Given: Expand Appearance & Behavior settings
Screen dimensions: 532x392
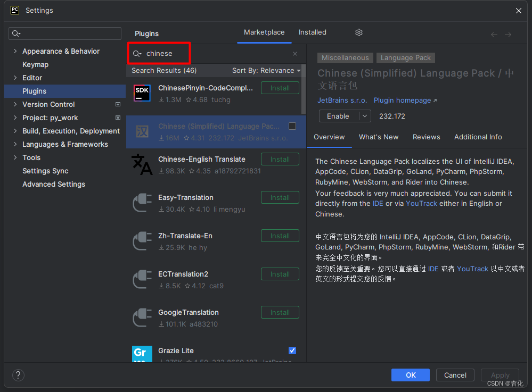Looking at the screenshot, I should pos(15,51).
